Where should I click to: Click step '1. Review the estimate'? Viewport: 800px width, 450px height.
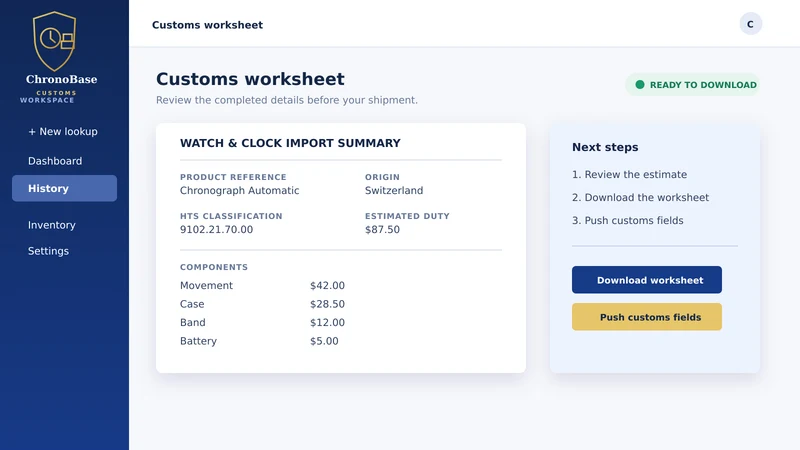[x=630, y=174]
